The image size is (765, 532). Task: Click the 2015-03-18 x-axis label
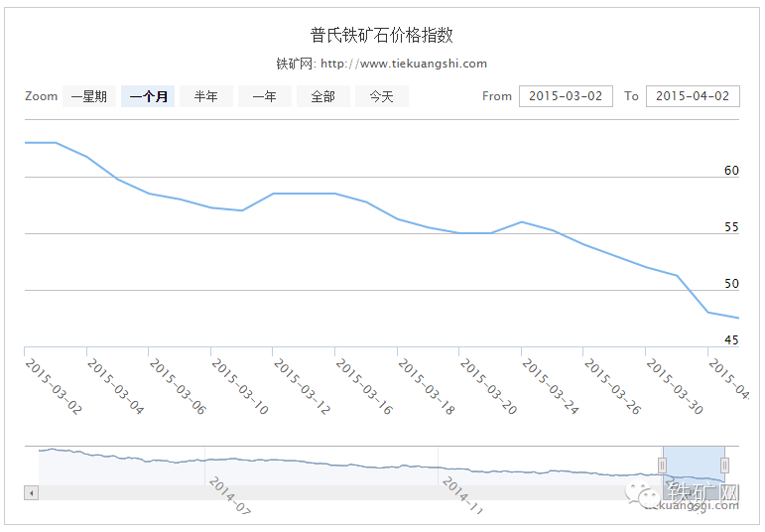click(426, 386)
